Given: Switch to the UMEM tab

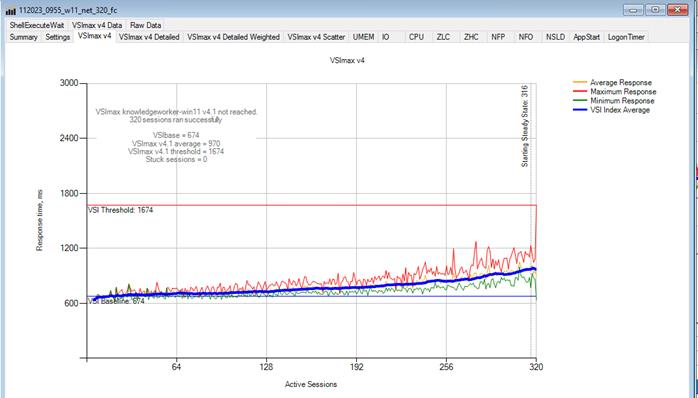Looking at the screenshot, I should click(364, 37).
